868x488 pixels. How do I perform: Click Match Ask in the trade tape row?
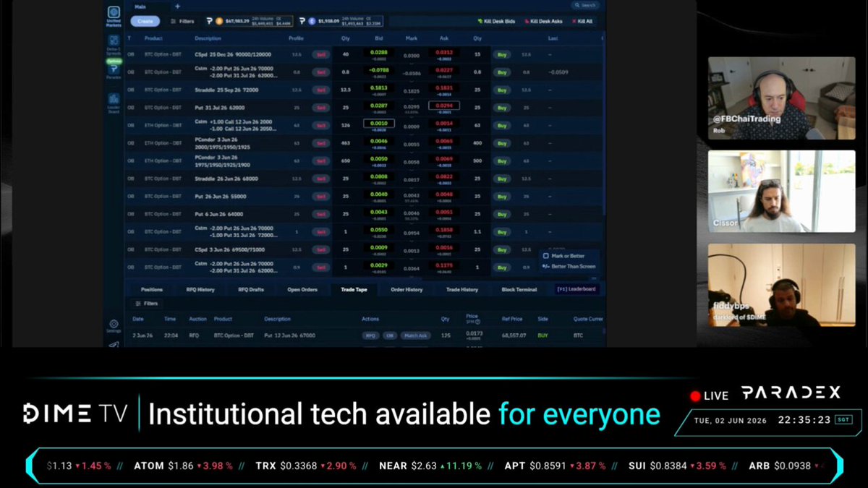[416, 335]
